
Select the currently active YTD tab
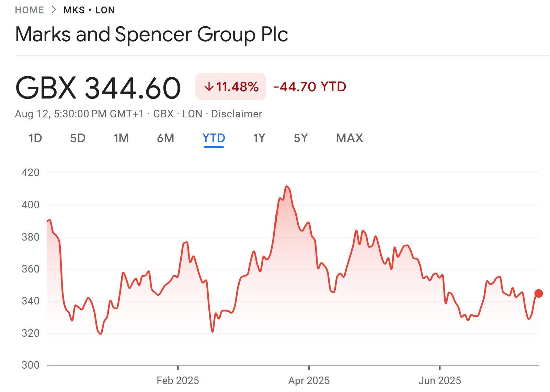tap(214, 138)
